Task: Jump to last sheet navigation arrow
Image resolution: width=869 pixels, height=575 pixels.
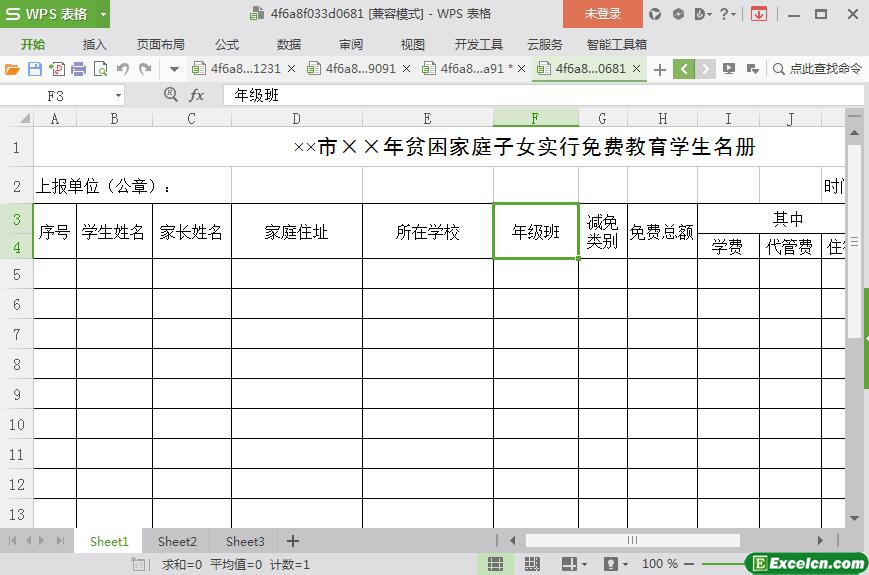Action: click(60, 541)
